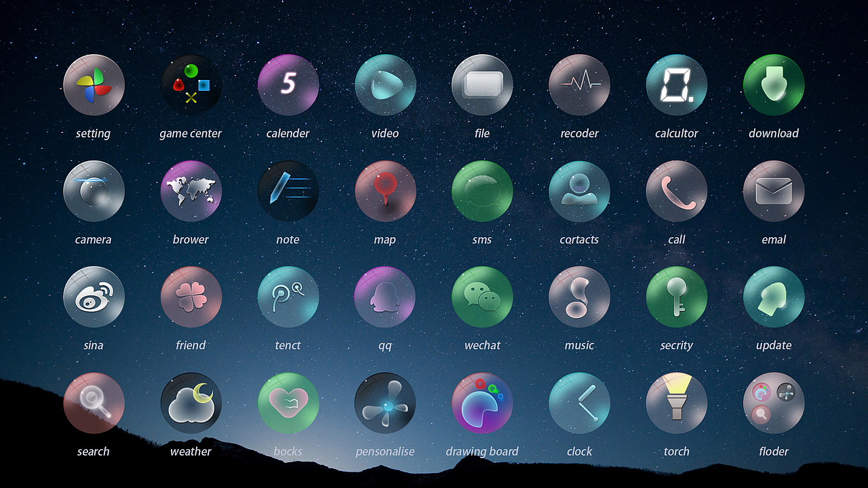
Task: Click the "note" text label
Action: click(288, 240)
